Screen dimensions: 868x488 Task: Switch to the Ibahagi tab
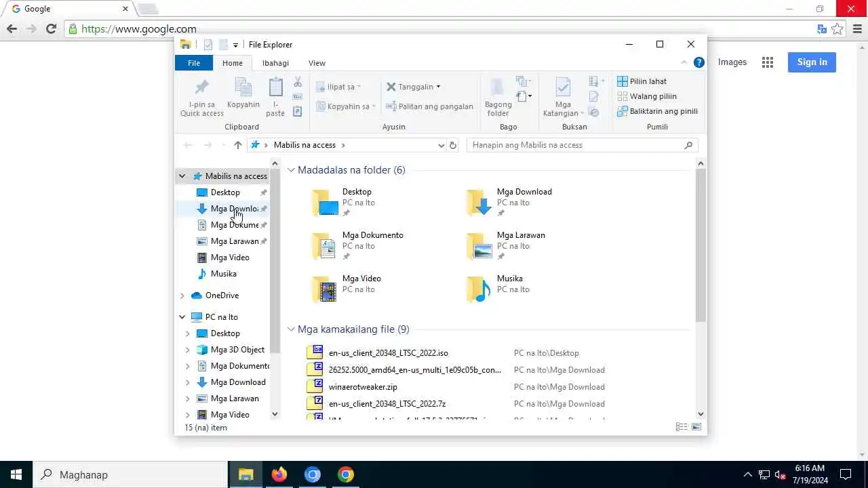275,63
